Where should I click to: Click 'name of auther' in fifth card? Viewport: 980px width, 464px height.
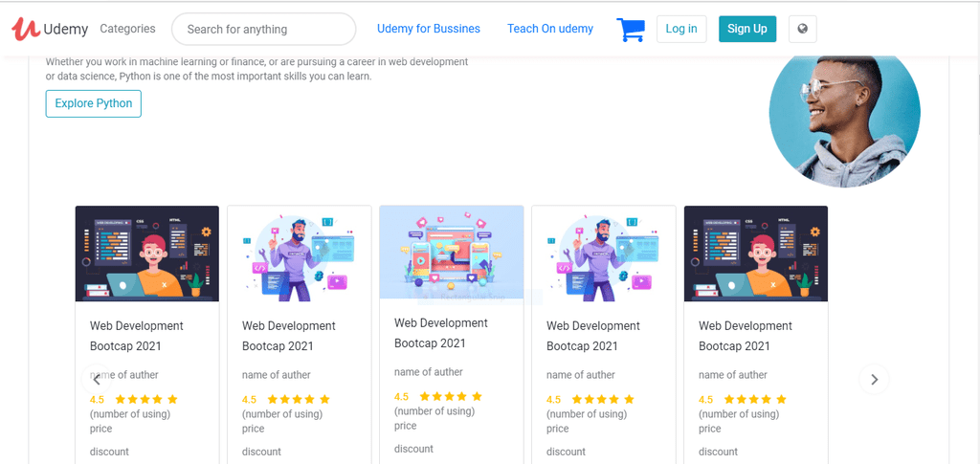(x=733, y=375)
